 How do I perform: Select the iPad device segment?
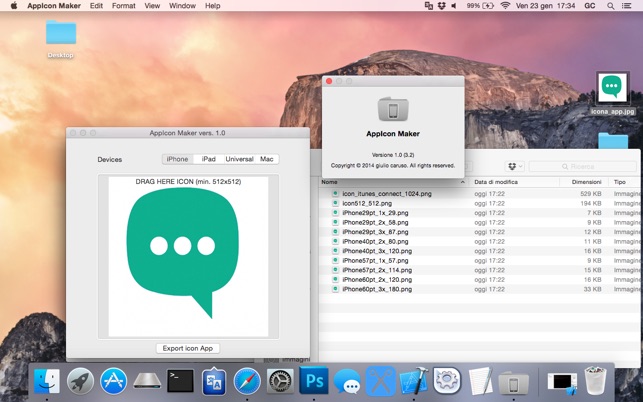(208, 159)
